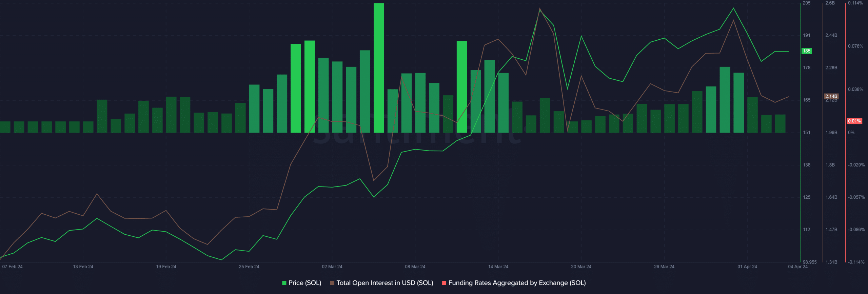Click the 0.114% funding rate axis value
868x294 pixels.
click(x=855, y=3)
